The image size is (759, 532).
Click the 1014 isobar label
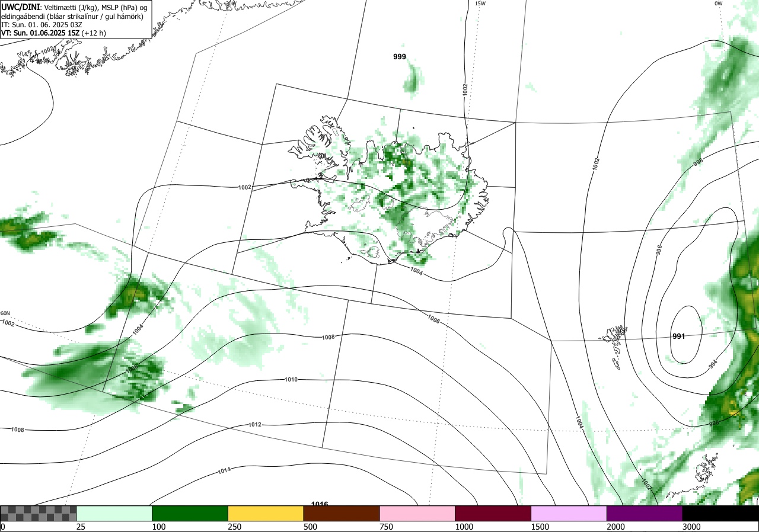point(224,470)
